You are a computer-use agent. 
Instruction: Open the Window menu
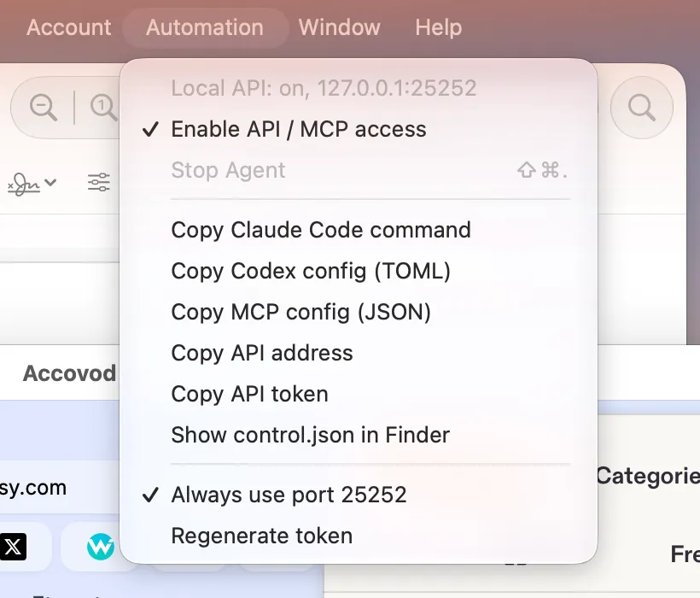click(x=339, y=27)
